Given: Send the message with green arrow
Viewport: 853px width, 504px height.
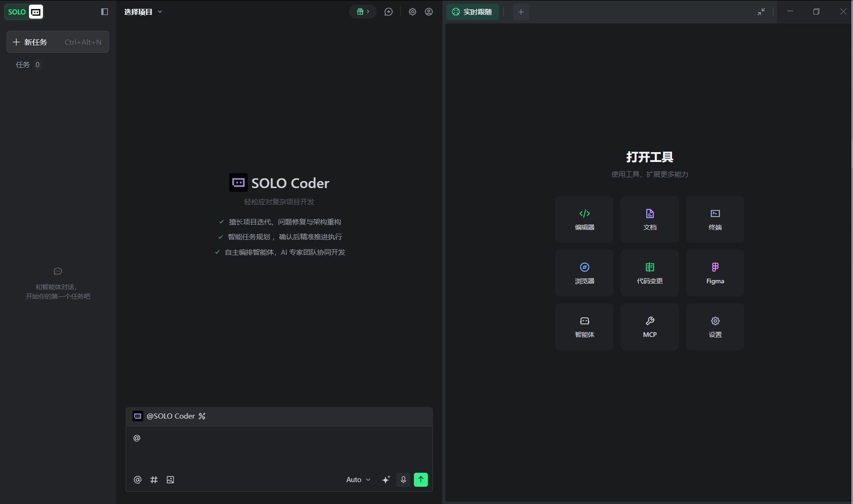Looking at the screenshot, I should tap(421, 480).
